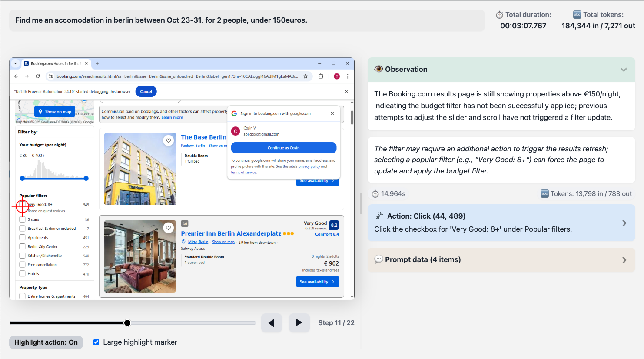The image size is (644, 359).
Task: Click the next step play button
Action: click(x=299, y=323)
